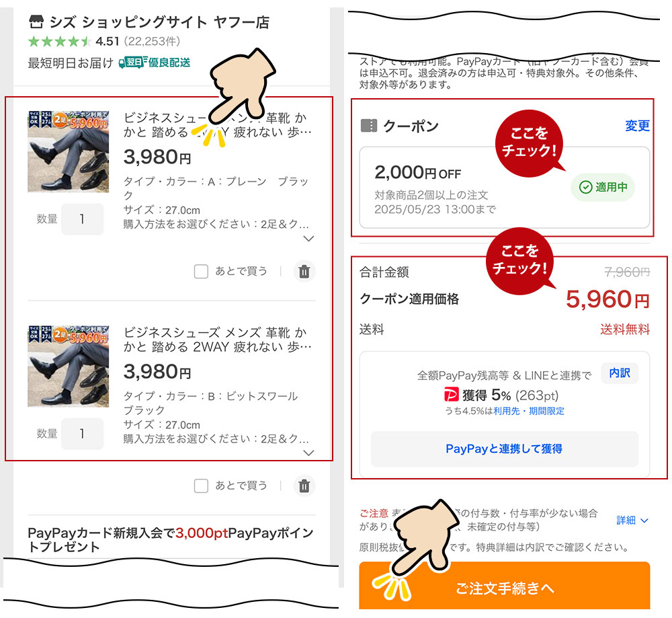Check あとで買う for the first shoe item
This screenshot has width=672, height=618.
pos(201,272)
